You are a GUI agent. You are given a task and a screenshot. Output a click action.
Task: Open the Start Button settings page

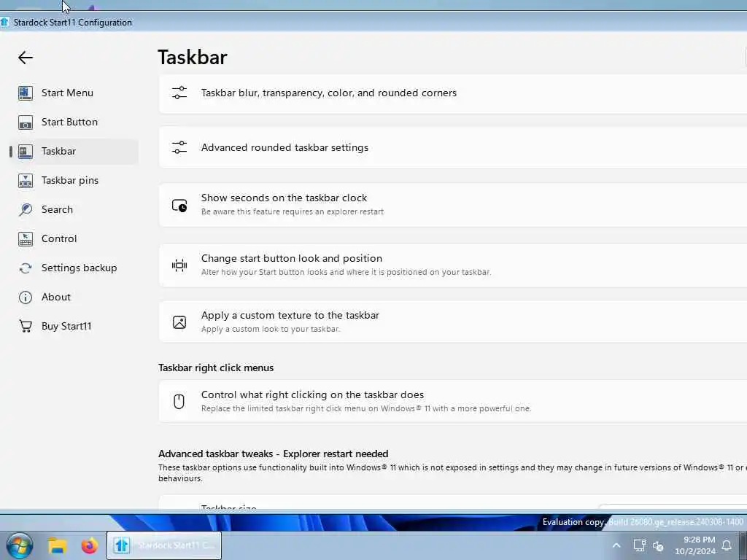74,122
